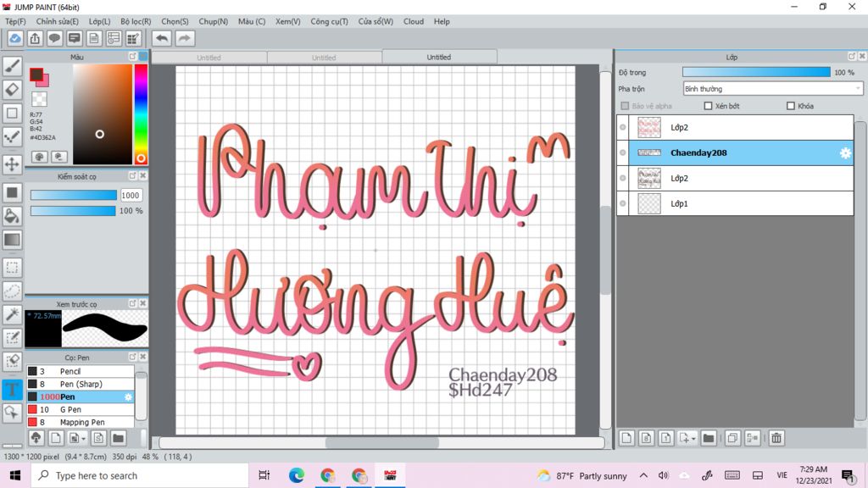
Task: Open the Tệp(F) menu
Action: pyautogui.click(x=15, y=21)
